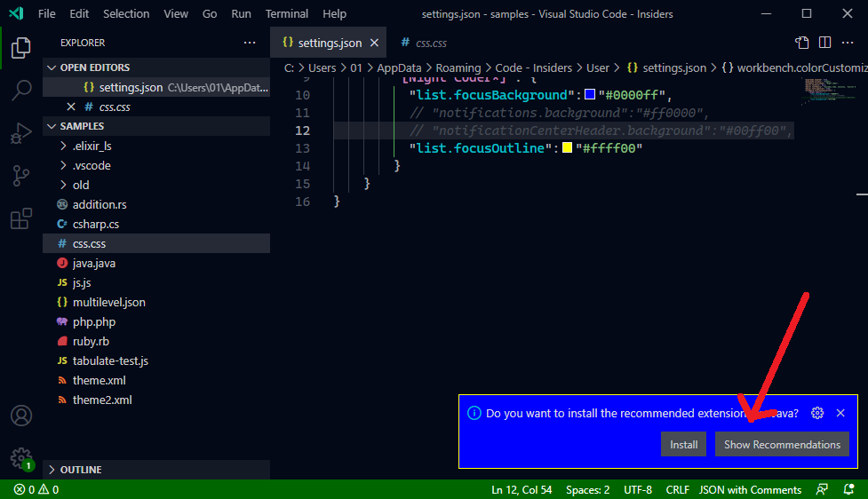The height and width of the screenshot is (499, 868).
Task: Change indentation via Spaces: 2
Action: [588, 489]
